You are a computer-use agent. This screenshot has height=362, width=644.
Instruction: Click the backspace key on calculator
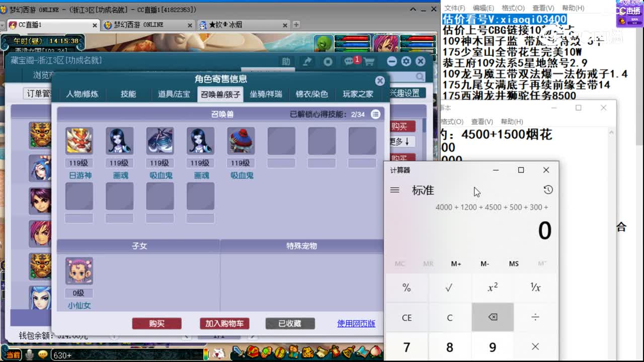pos(493,317)
